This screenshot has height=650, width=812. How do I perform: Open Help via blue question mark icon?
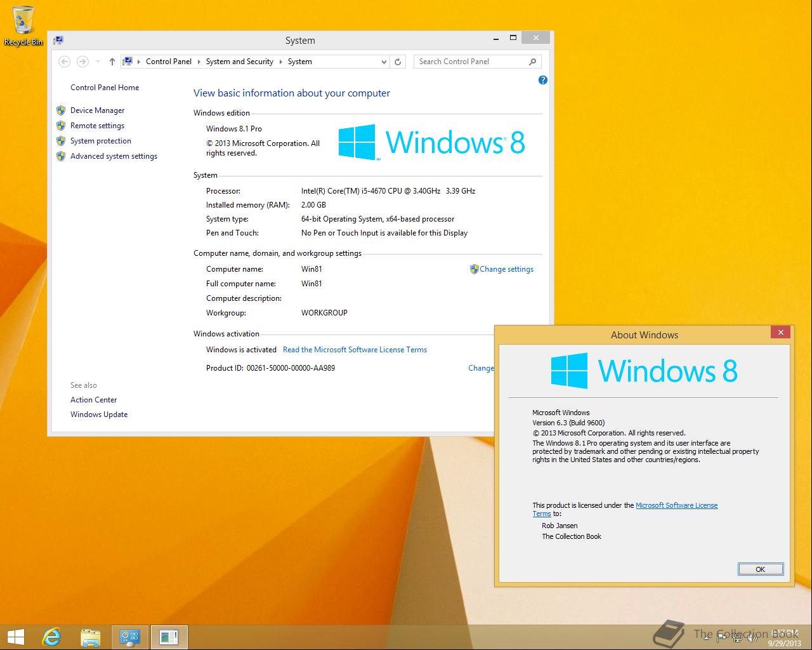tap(542, 80)
